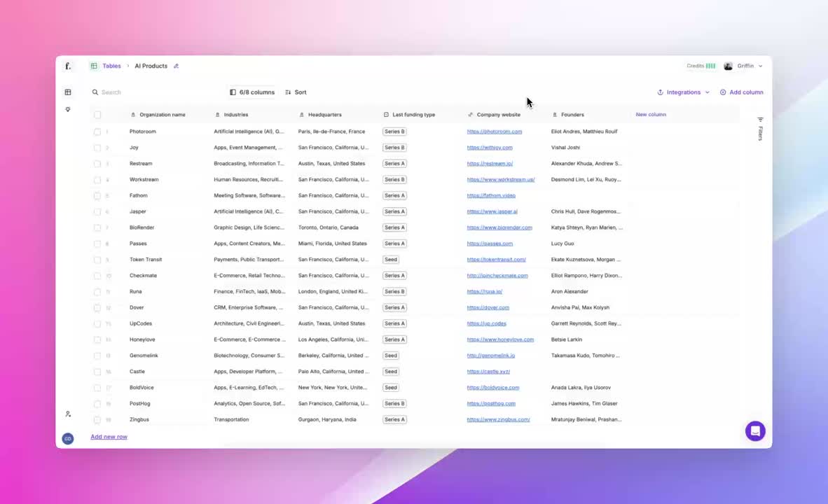Go to Tables breadcrumb

click(x=111, y=66)
